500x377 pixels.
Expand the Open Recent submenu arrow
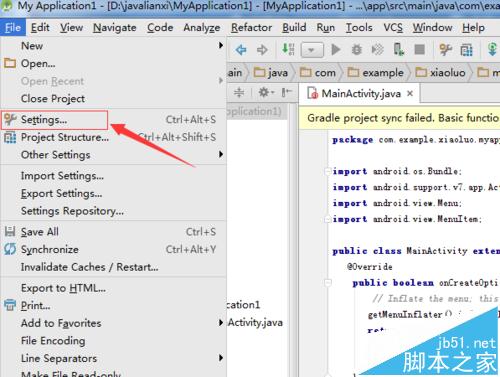click(x=221, y=81)
